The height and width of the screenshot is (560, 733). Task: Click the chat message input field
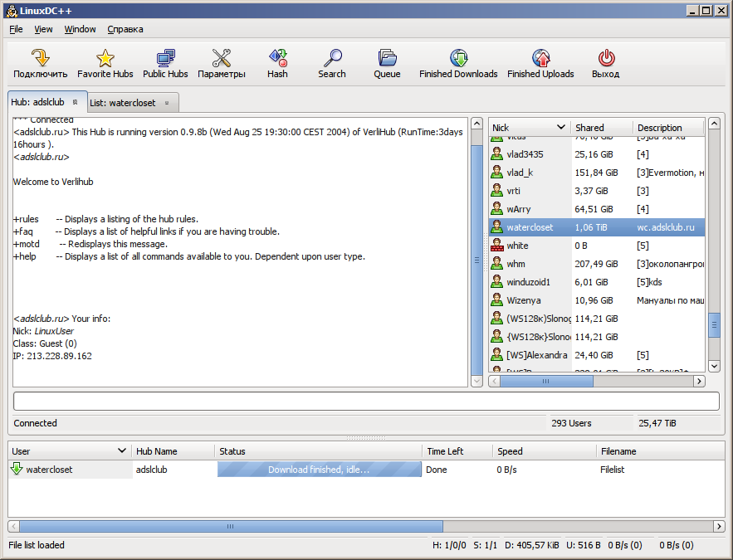tap(365, 402)
